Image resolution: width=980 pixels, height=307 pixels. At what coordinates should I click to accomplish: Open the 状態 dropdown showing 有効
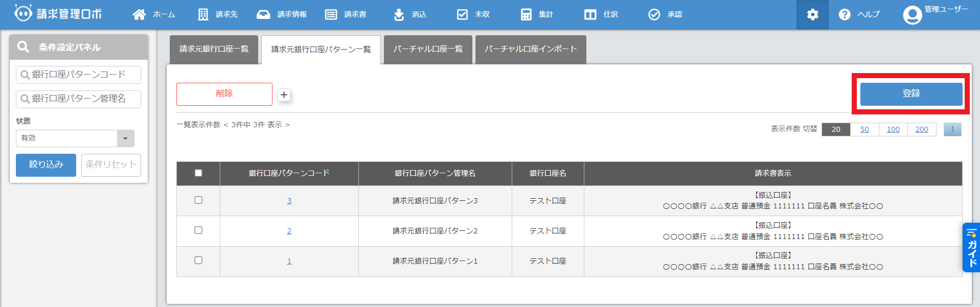[75, 138]
